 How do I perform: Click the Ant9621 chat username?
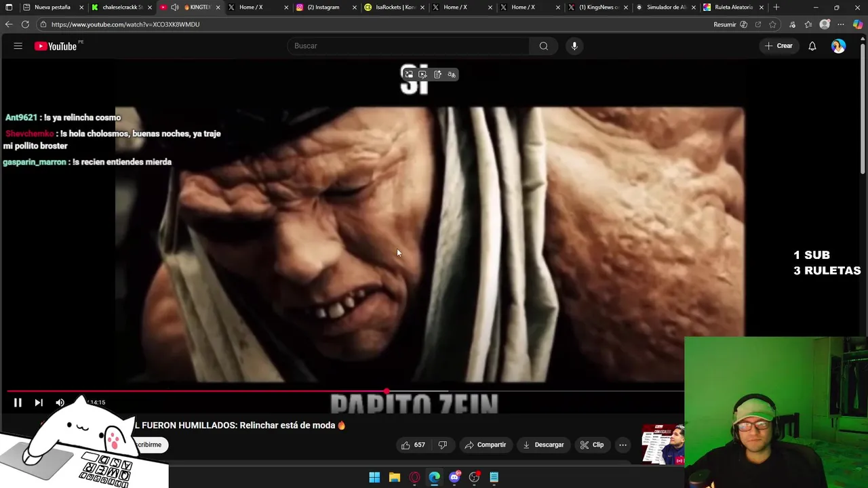click(x=21, y=118)
